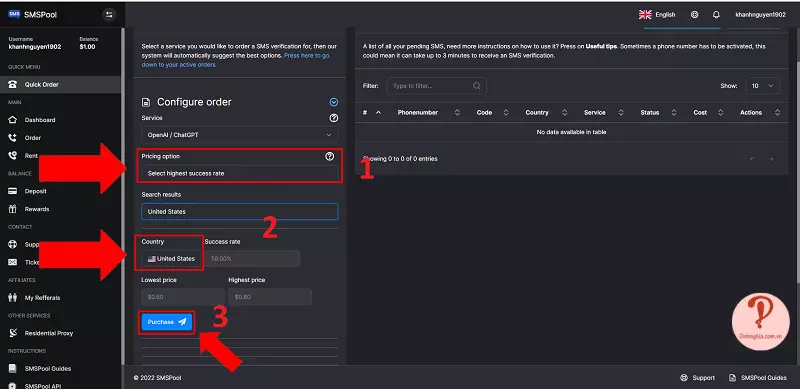The image size is (800, 389).
Task: Sort table by Status column
Action: [658, 112]
